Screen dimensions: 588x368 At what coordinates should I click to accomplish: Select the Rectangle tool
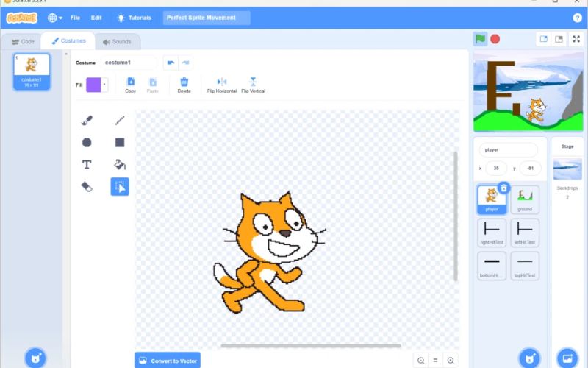click(x=120, y=142)
